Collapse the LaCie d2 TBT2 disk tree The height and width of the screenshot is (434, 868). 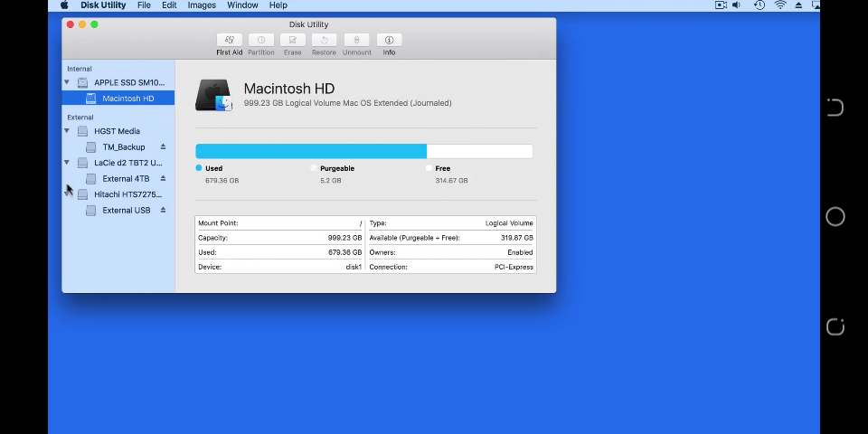click(x=66, y=163)
